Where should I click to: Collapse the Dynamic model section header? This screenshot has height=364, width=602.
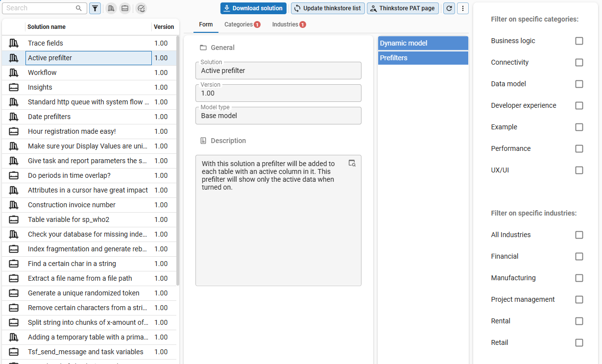423,43
